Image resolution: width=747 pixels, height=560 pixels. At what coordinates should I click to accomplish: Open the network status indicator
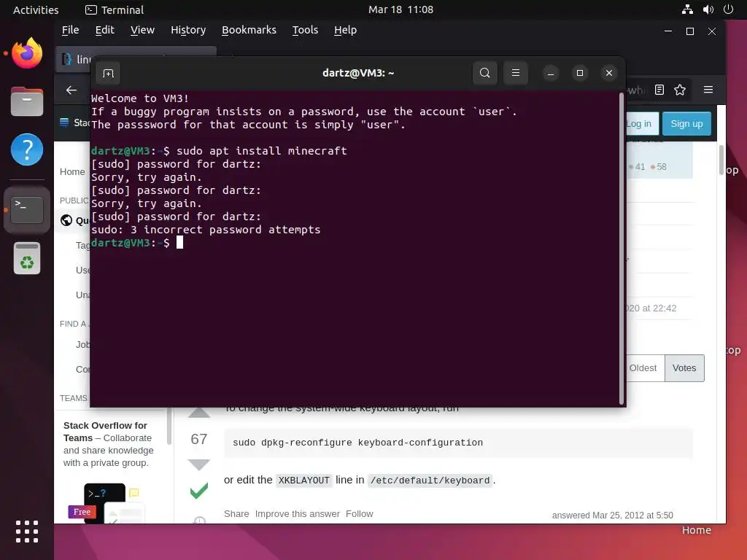[x=687, y=9]
